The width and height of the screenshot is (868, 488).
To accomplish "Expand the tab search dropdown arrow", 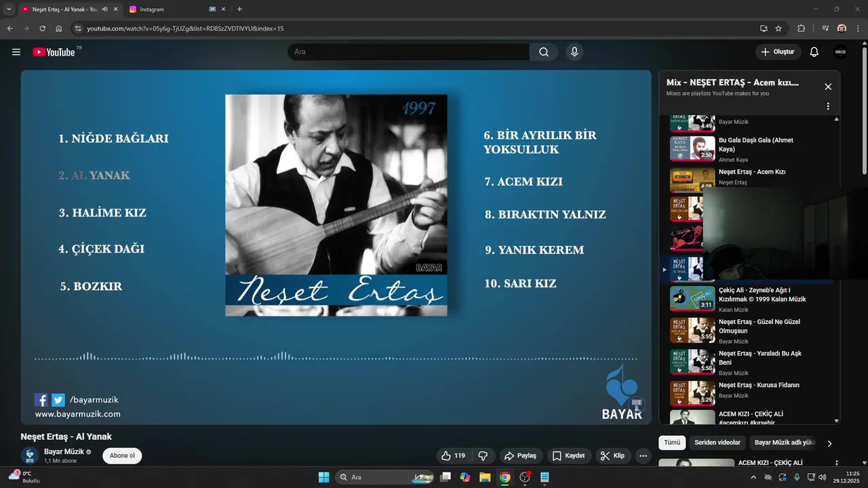I will point(9,9).
